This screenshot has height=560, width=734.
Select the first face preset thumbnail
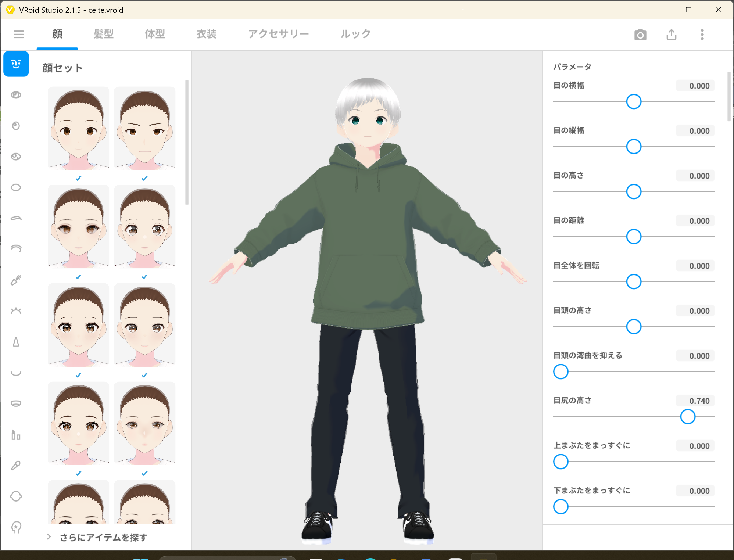tap(78, 128)
